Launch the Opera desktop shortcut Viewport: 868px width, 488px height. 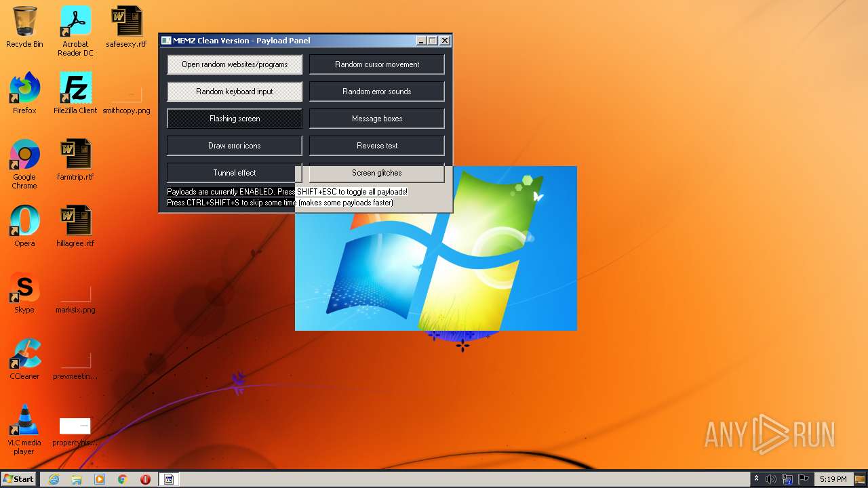click(x=24, y=226)
